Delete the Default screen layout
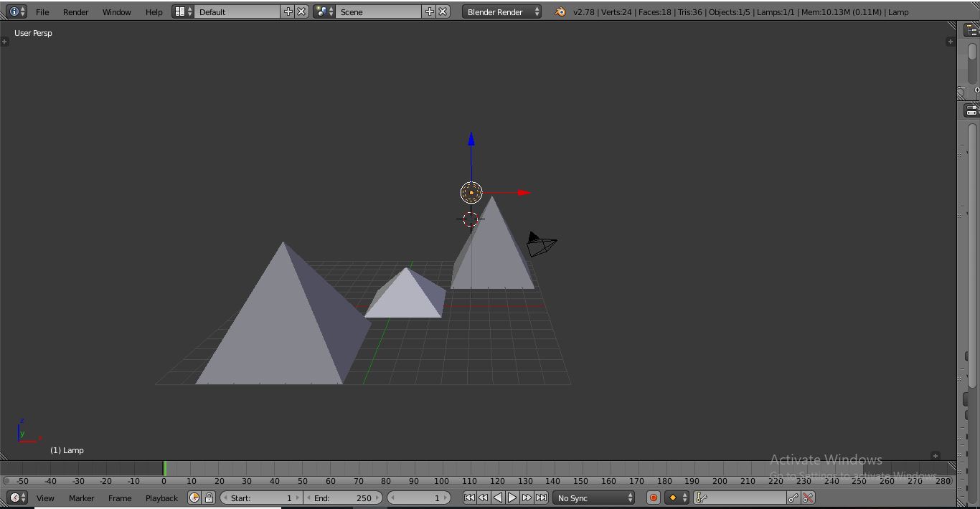 (x=302, y=11)
